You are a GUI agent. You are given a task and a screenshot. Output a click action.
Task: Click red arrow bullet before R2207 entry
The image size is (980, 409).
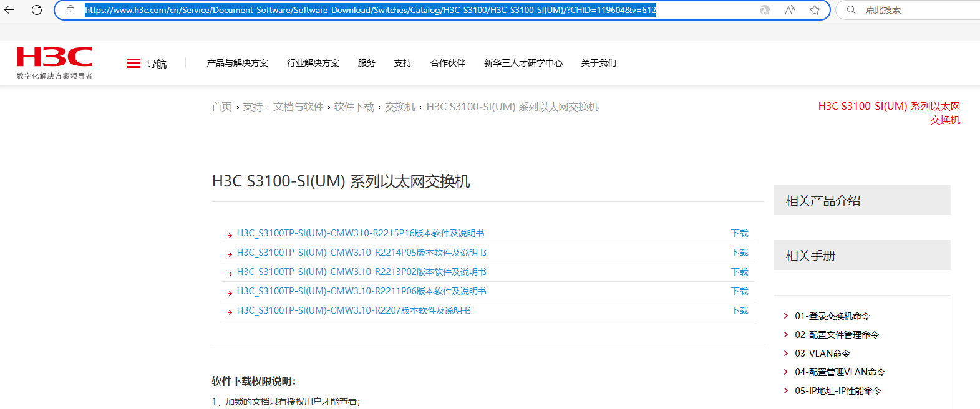(x=230, y=312)
